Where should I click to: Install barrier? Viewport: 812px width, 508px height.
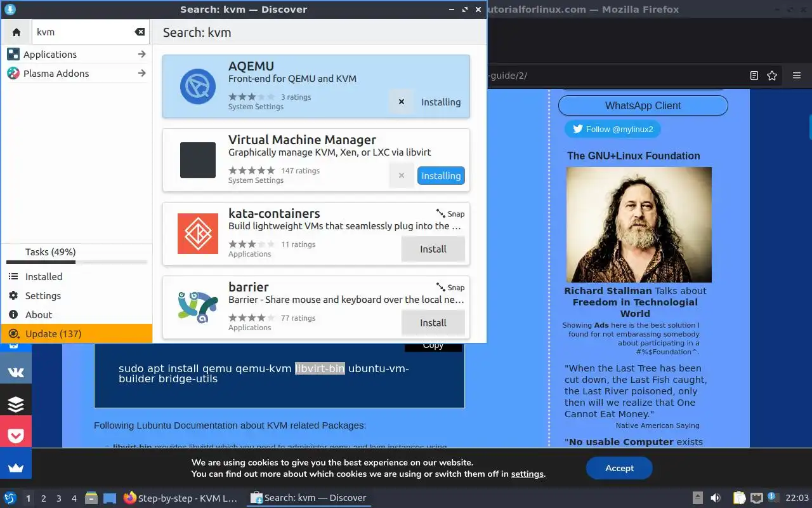[x=433, y=323]
